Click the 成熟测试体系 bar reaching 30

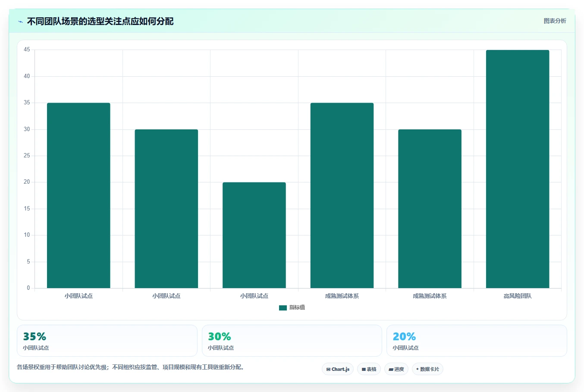(x=430, y=209)
